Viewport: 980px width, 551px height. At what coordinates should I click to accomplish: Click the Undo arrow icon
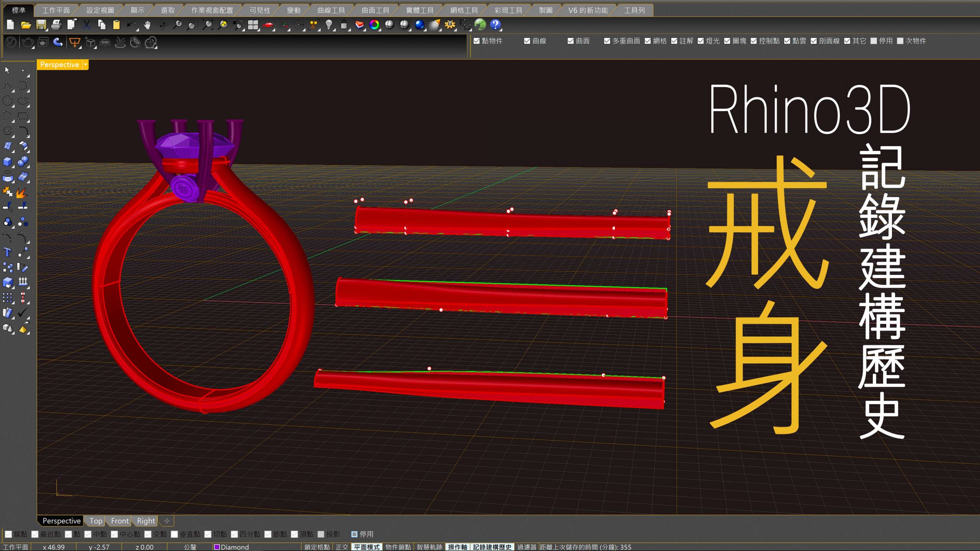coord(132,25)
